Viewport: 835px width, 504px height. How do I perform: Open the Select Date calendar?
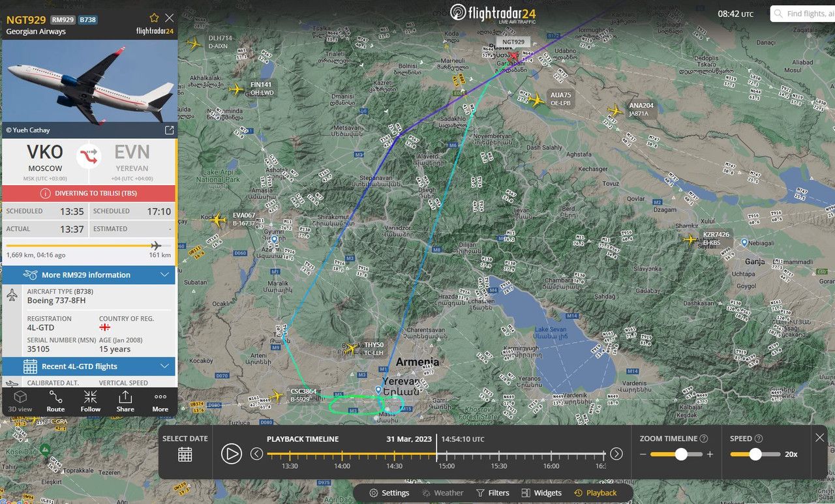[x=185, y=454]
